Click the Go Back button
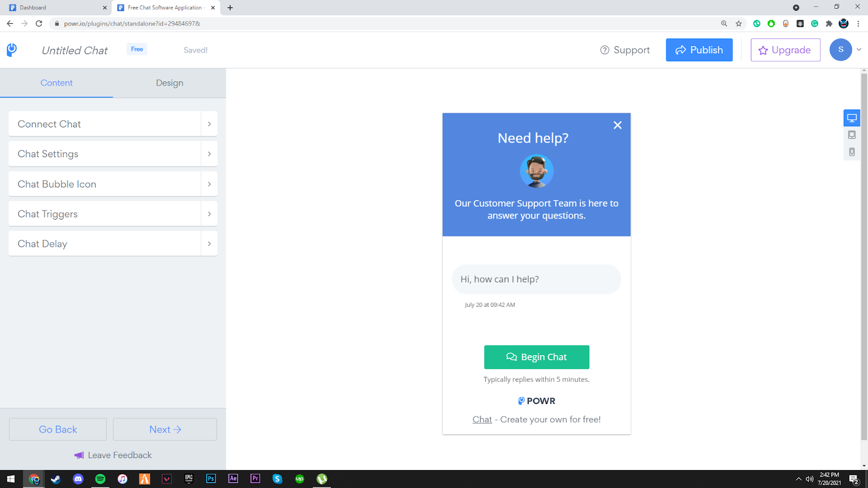 pyautogui.click(x=58, y=429)
